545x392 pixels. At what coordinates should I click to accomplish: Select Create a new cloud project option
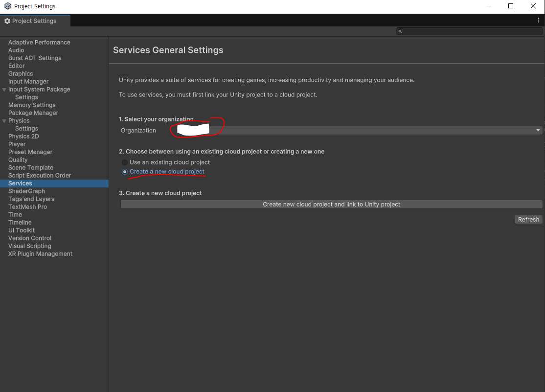coord(124,172)
